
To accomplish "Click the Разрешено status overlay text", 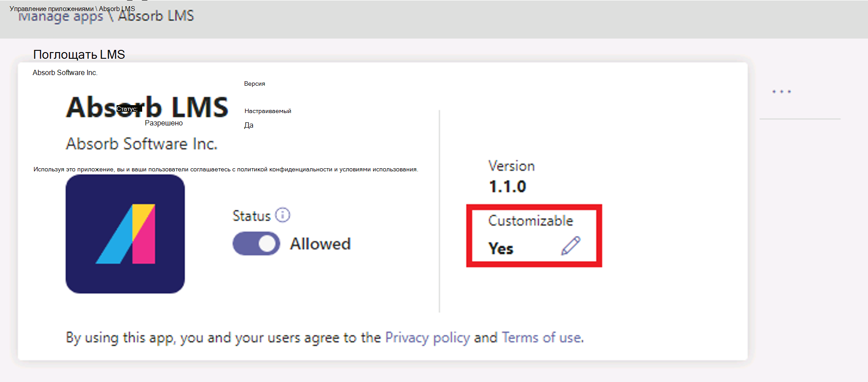I will (x=164, y=123).
